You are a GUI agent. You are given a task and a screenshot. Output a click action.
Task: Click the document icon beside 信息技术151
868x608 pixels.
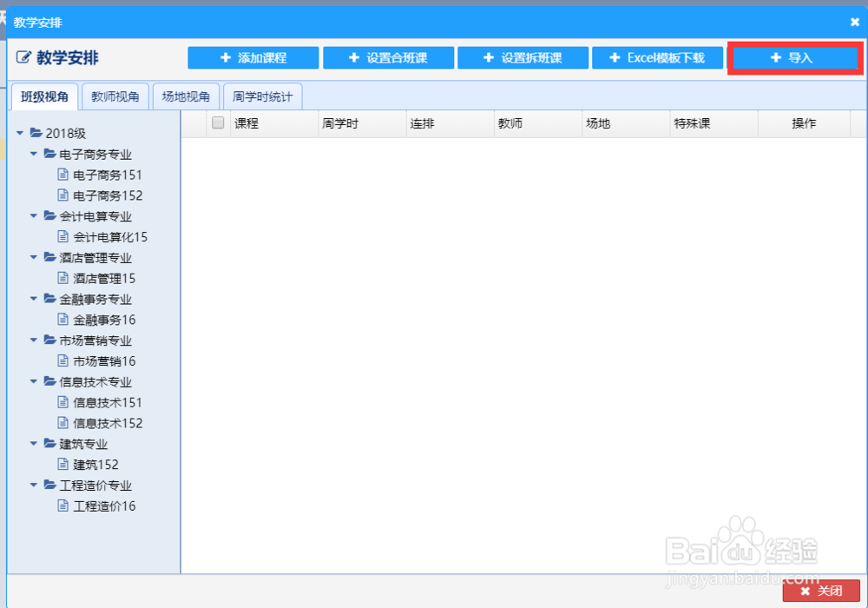(64, 402)
